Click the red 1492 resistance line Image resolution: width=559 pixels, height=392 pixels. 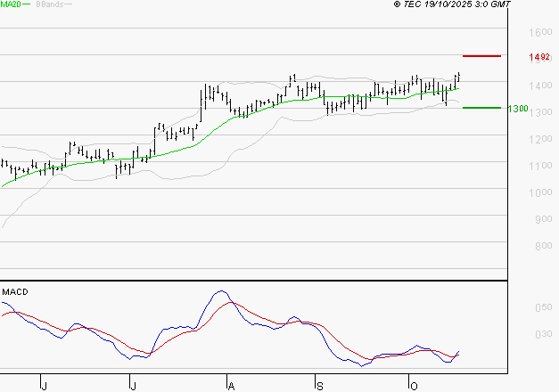click(481, 56)
